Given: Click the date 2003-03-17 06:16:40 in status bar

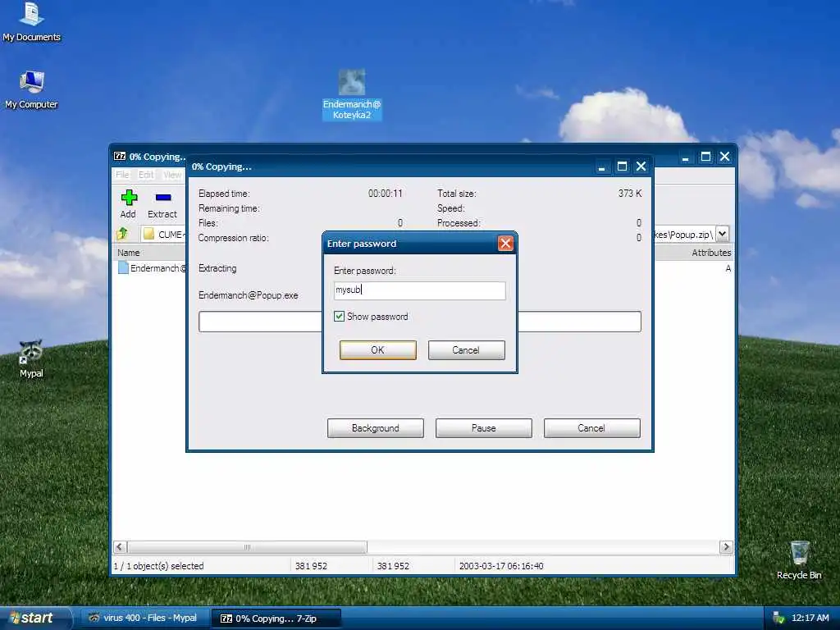Looking at the screenshot, I should (501, 566).
